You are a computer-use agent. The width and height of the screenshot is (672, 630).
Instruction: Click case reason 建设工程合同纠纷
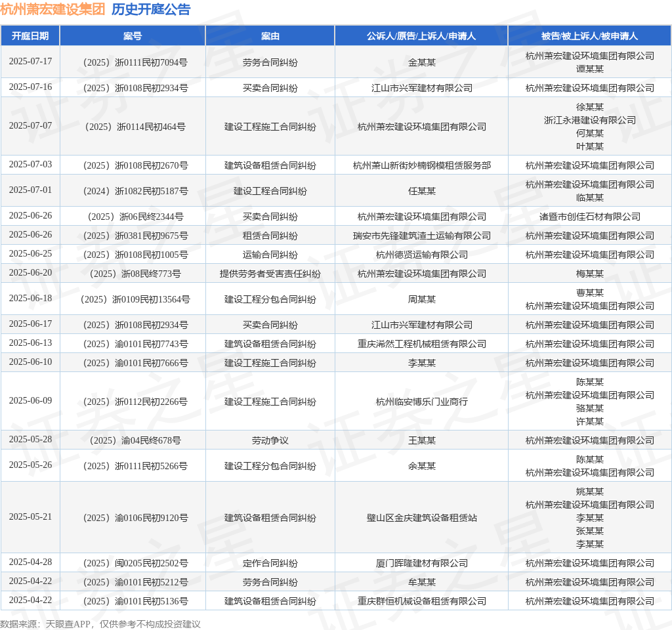coord(270,191)
